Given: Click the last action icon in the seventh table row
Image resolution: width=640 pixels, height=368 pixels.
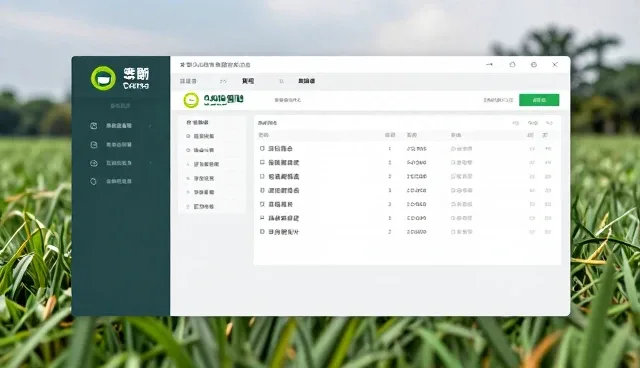Looking at the screenshot, I should [x=548, y=232].
